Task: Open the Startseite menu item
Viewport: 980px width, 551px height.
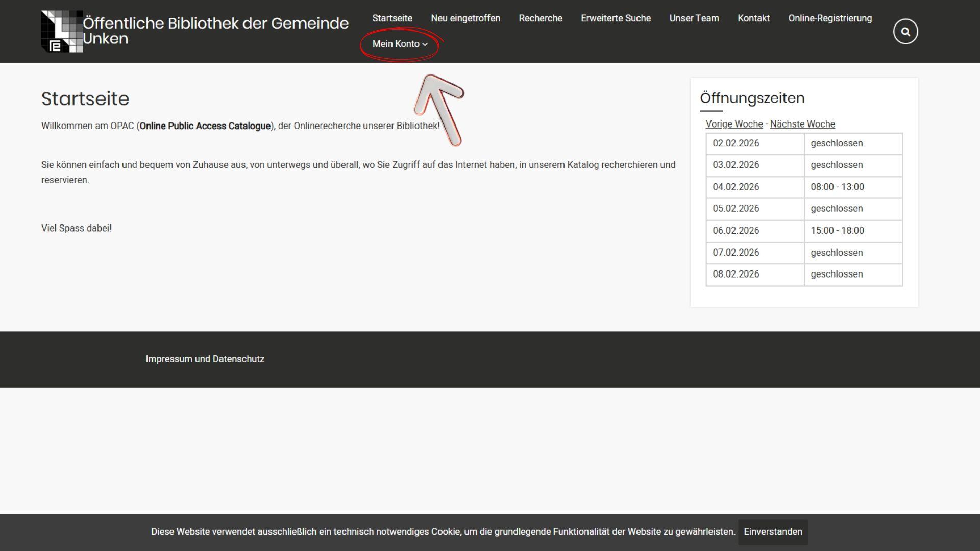Action: pos(392,18)
